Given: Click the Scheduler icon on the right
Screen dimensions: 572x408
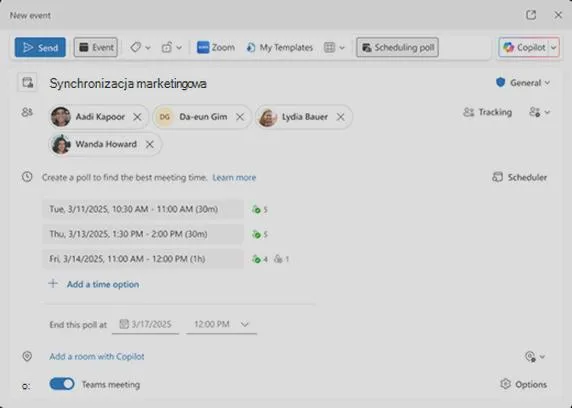Looking at the screenshot, I should (497, 177).
